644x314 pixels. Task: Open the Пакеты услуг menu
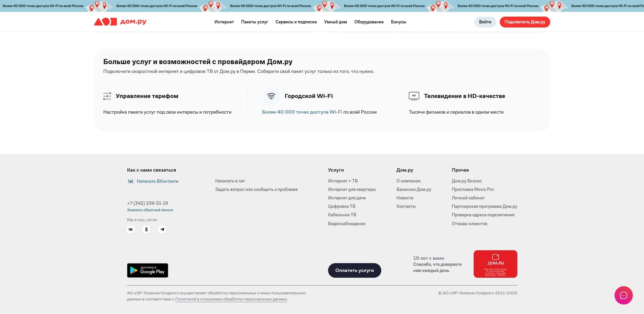(254, 22)
